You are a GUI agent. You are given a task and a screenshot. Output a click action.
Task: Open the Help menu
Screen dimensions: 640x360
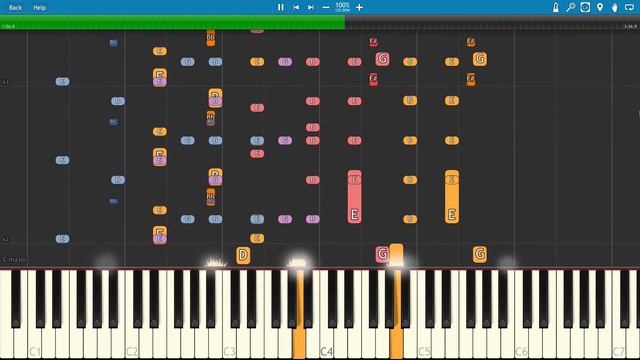click(x=40, y=7)
